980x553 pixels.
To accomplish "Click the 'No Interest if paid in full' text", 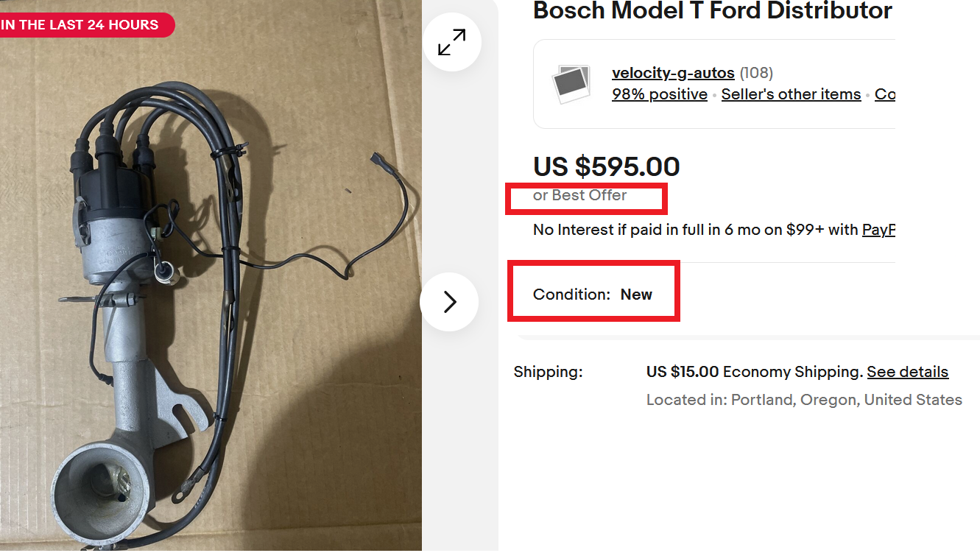I will point(696,230).
